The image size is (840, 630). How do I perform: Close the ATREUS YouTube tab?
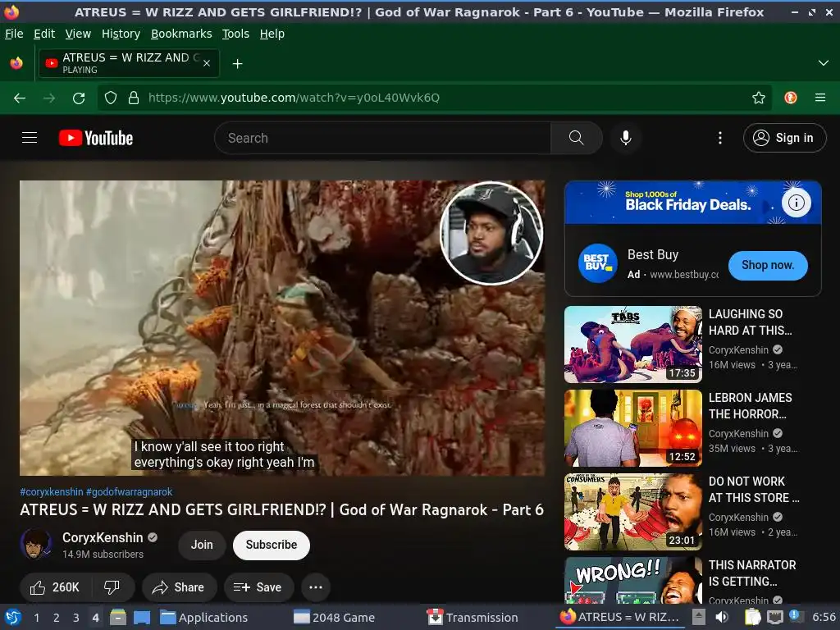pyautogui.click(x=207, y=63)
